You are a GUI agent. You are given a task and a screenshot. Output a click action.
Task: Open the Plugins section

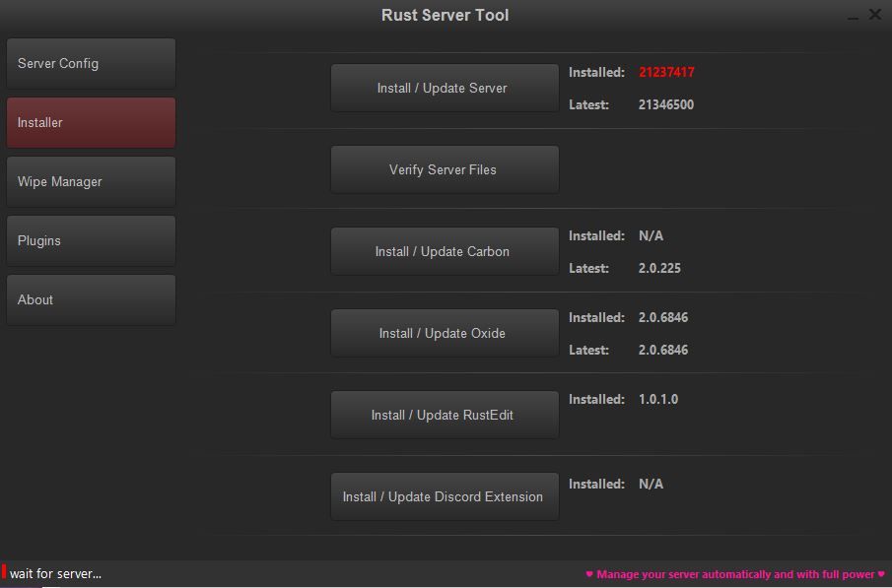click(91, 241)
